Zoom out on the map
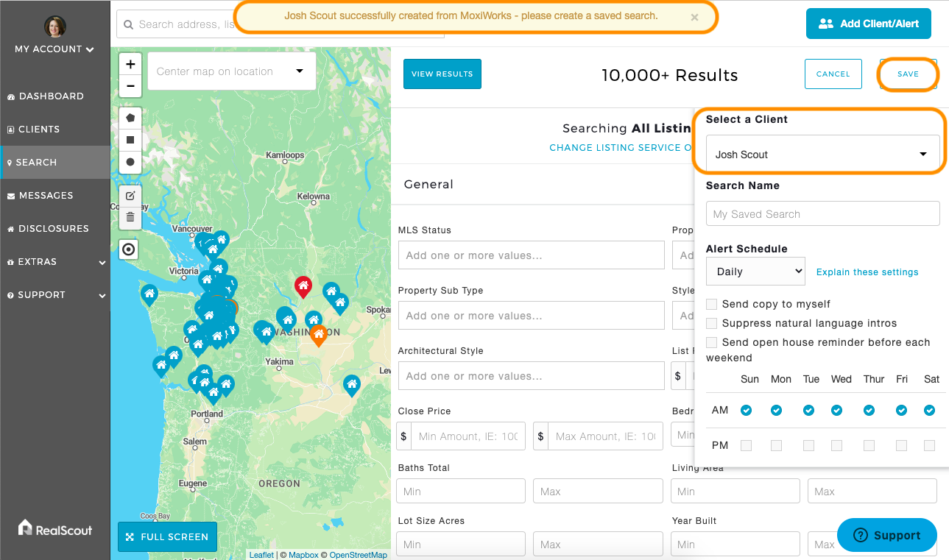Viewport: 949px width, 560px height. pyautogui.click(x=130, y=85)
